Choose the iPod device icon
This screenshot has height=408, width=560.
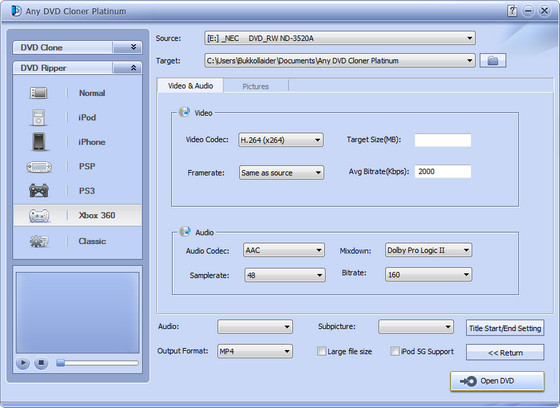38,118
